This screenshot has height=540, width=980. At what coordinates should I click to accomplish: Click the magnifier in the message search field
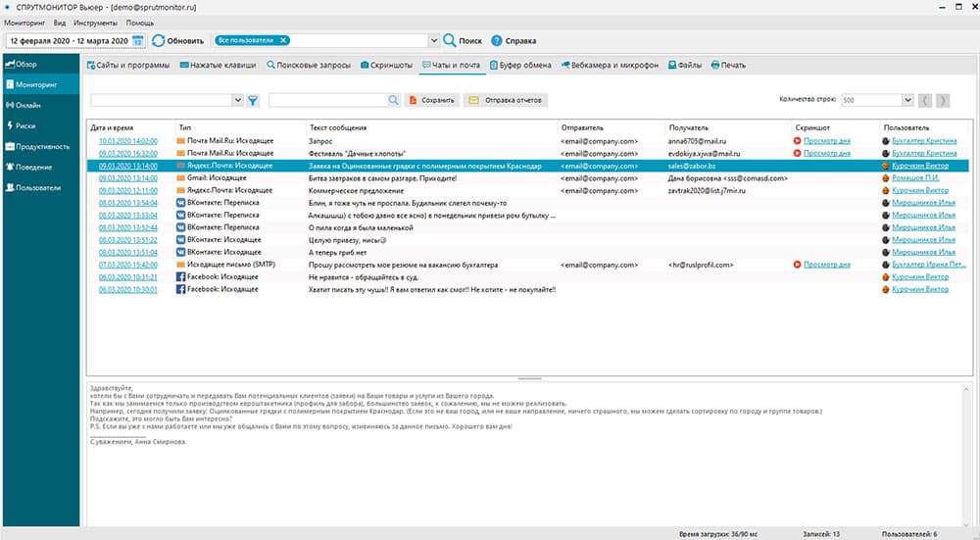point(393,100)
